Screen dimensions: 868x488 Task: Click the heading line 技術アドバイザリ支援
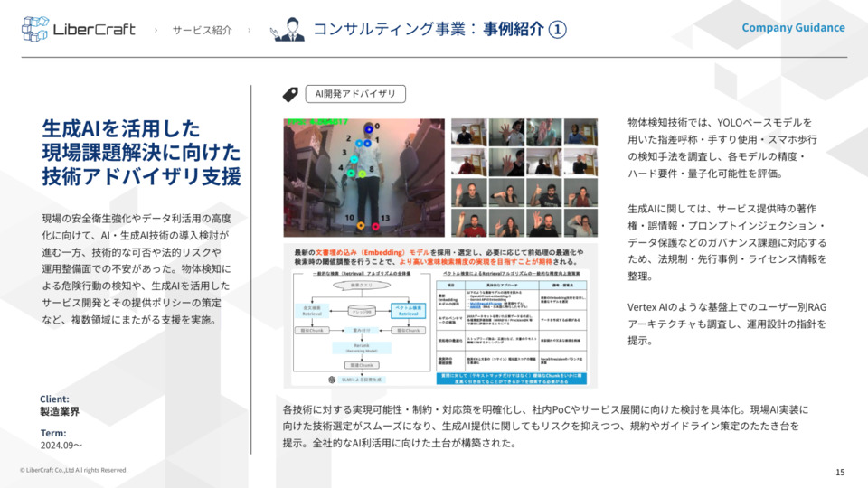point(141,176)
